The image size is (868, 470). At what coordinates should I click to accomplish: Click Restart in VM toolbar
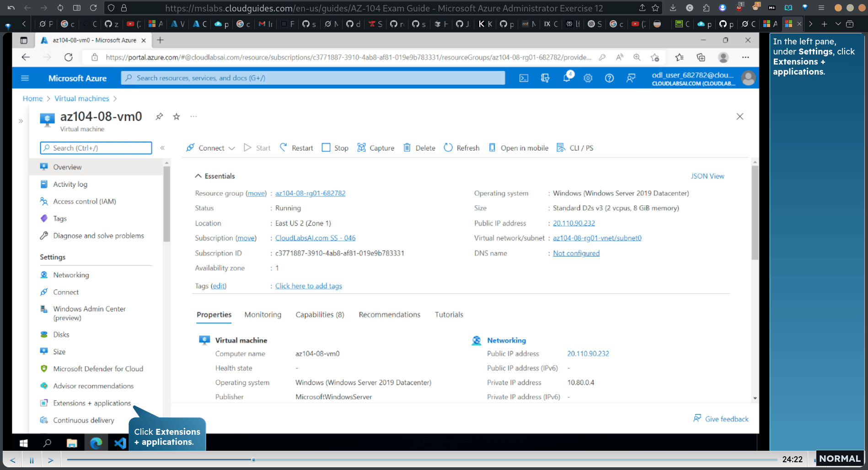pyautogui.click(x=296, y=148)
